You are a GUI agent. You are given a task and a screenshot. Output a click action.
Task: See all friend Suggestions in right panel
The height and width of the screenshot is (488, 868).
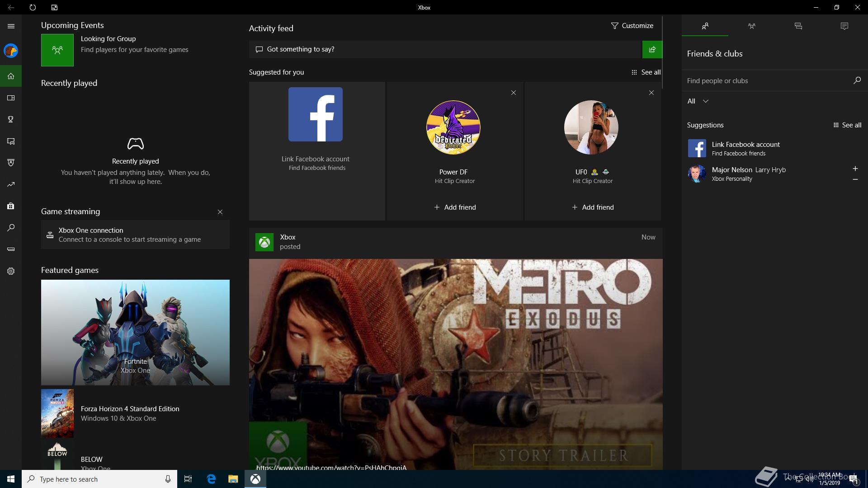click(x=847, y=125)
